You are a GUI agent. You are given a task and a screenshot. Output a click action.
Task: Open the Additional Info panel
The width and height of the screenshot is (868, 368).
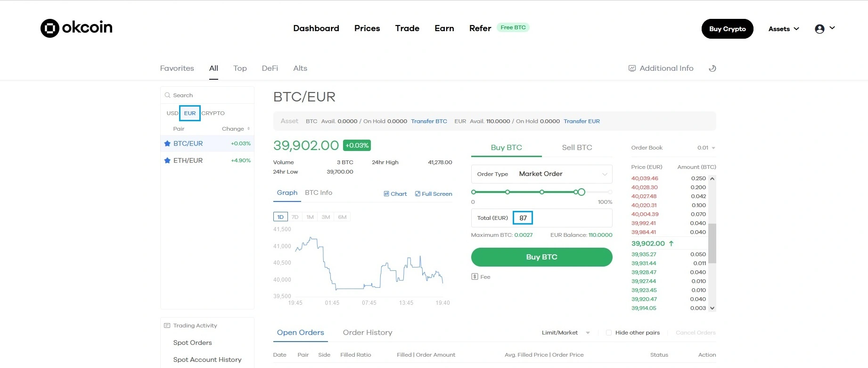click(661, 68)
